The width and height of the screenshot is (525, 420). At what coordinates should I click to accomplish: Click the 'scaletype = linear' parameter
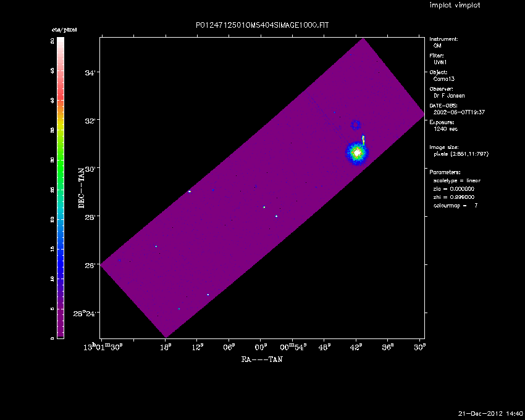click(x=457, y=180)
